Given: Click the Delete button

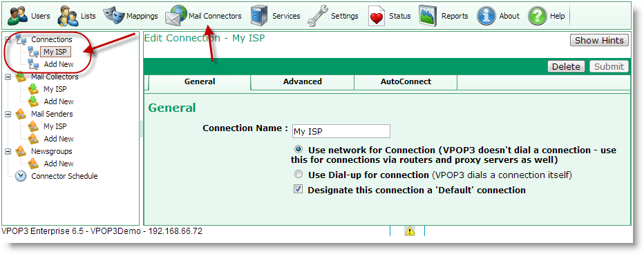Looking at the screenshot, I should (566, 66).
